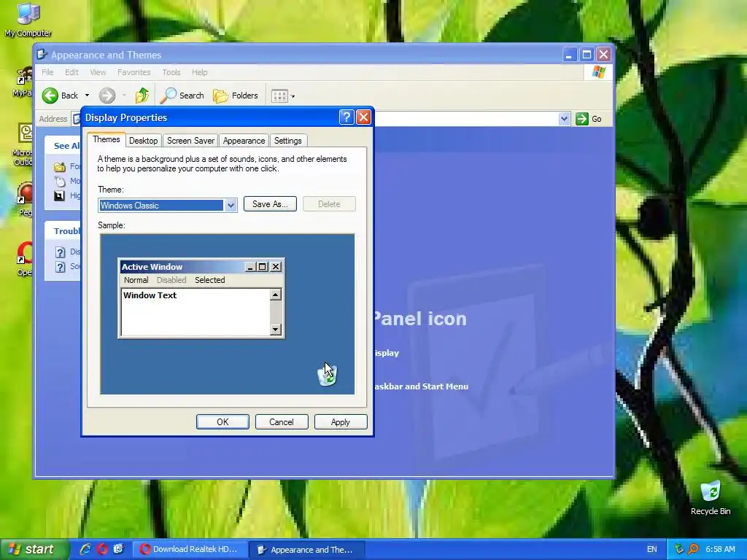Click the Save As... button
This screenshot has width=747, height=560.
(270, 204)
